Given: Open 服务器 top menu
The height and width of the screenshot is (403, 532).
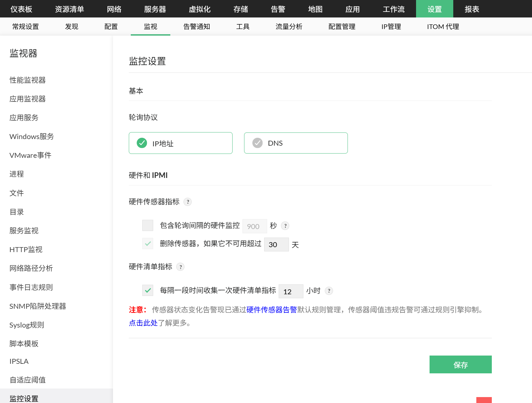Looking at the screenshot, I should click(155, 9).
